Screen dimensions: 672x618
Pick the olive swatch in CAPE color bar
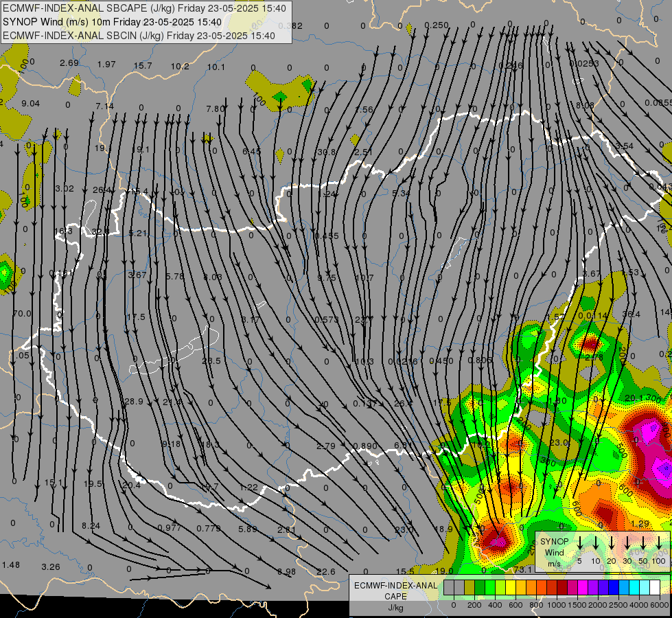470,588
